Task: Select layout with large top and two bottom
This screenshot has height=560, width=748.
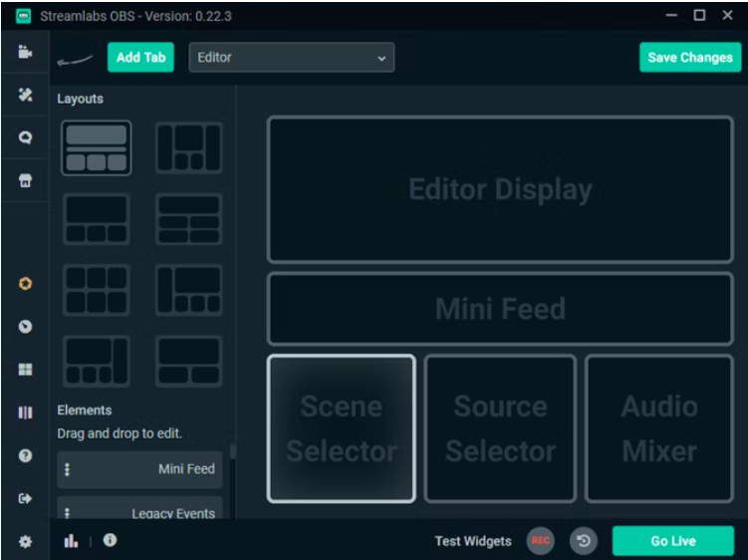Action: 189,361
